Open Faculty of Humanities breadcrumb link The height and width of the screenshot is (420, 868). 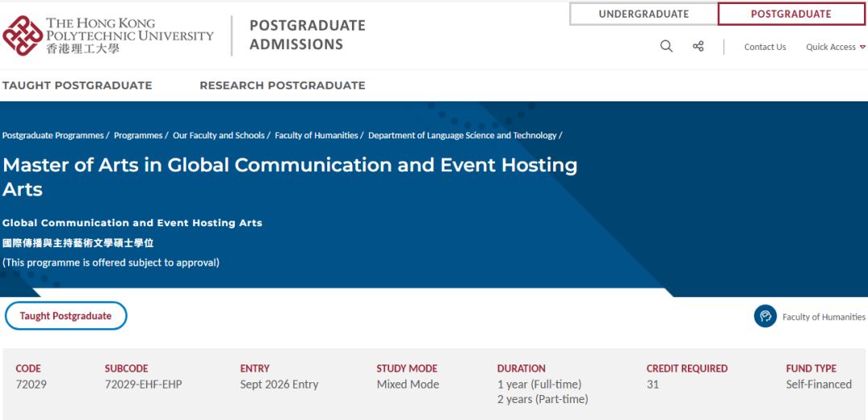pos(317,136)
